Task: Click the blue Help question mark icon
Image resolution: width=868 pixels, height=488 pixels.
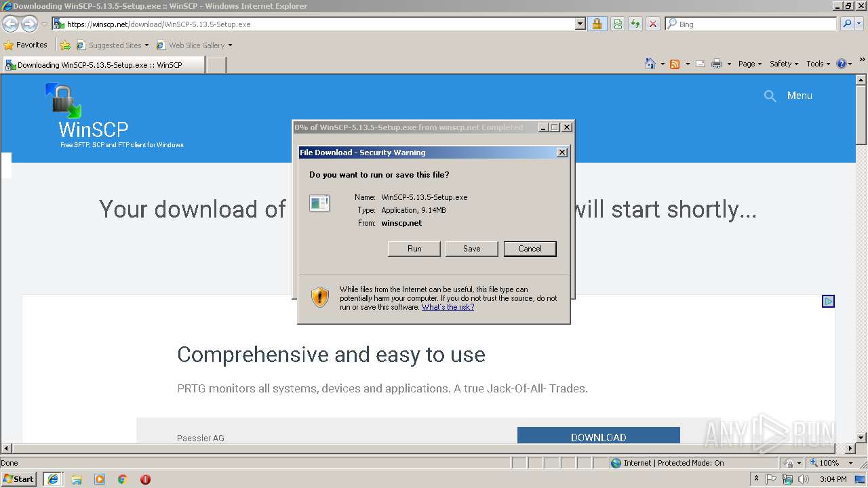Action: click(x=842, y=64)
